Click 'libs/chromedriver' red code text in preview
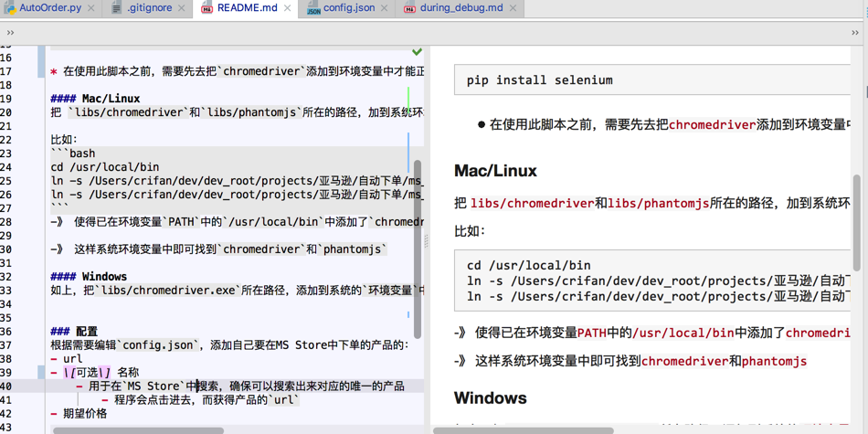Viewport: 868px width, 434px height. 533,203
